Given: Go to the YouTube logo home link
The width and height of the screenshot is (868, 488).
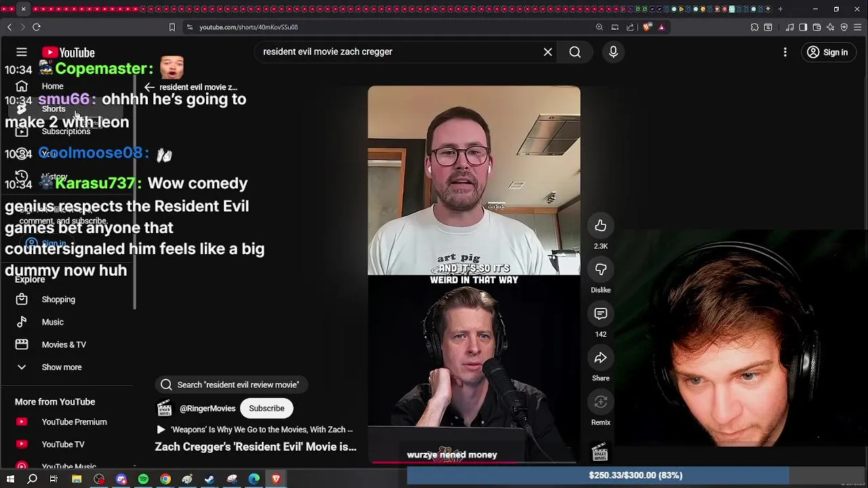Looking at the screenshot, I should [x=68, y=52].
